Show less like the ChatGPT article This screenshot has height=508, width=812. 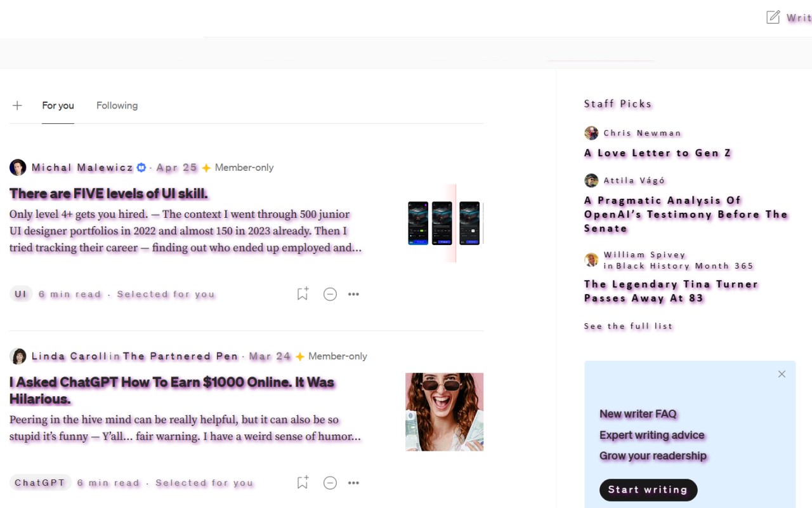(330, 483)
